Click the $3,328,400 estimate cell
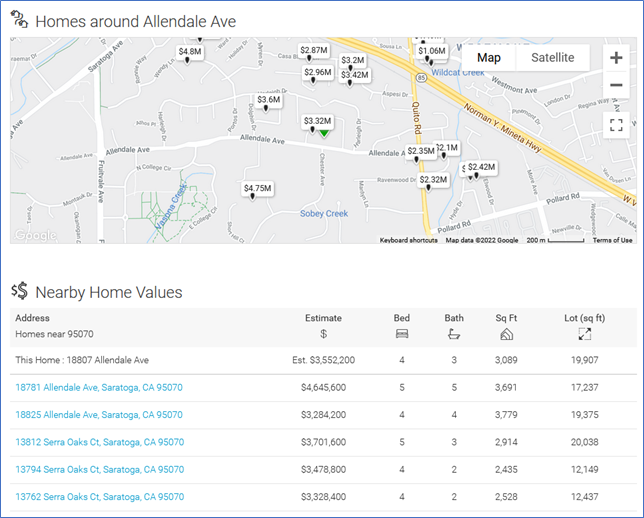This screenshot has width=644, height=518. point(323,497)
